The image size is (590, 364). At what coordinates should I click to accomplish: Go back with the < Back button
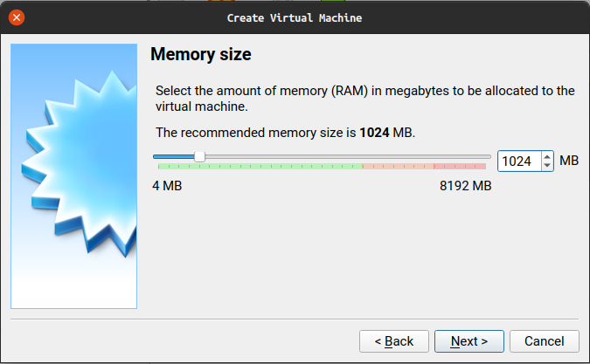coord(394,341)
